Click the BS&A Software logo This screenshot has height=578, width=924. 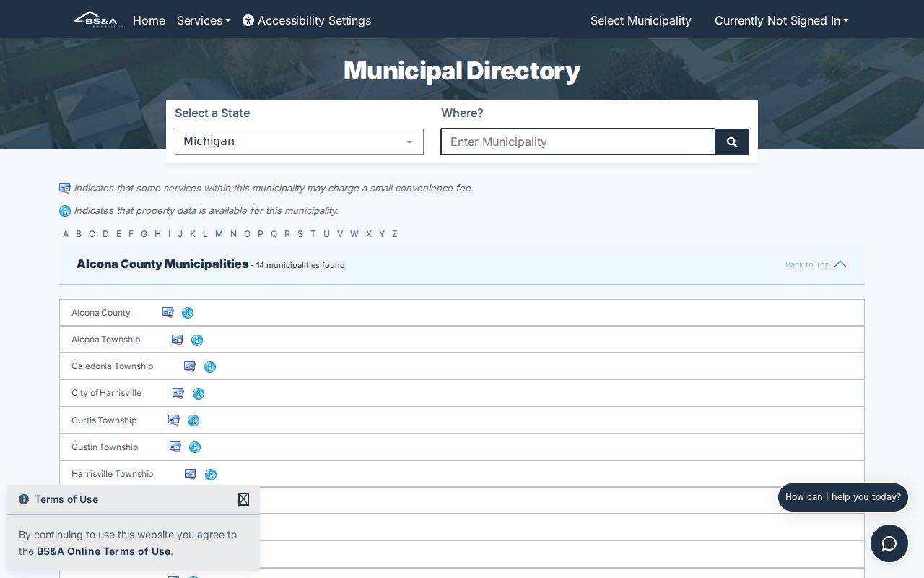tap(99, 20)
